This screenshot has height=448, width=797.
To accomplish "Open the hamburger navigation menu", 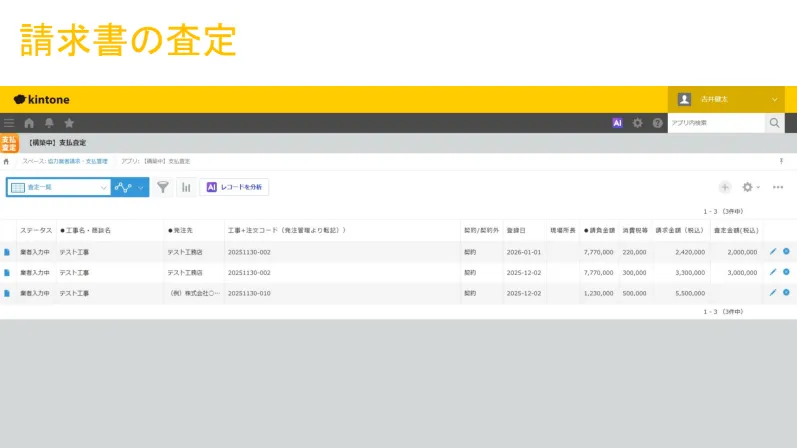I will click(x=9, y=123).
